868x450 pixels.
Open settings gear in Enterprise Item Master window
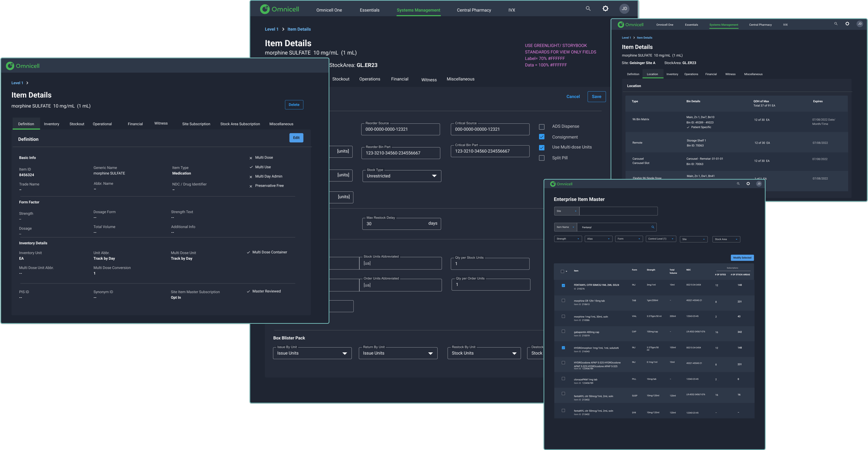(748, 183)
